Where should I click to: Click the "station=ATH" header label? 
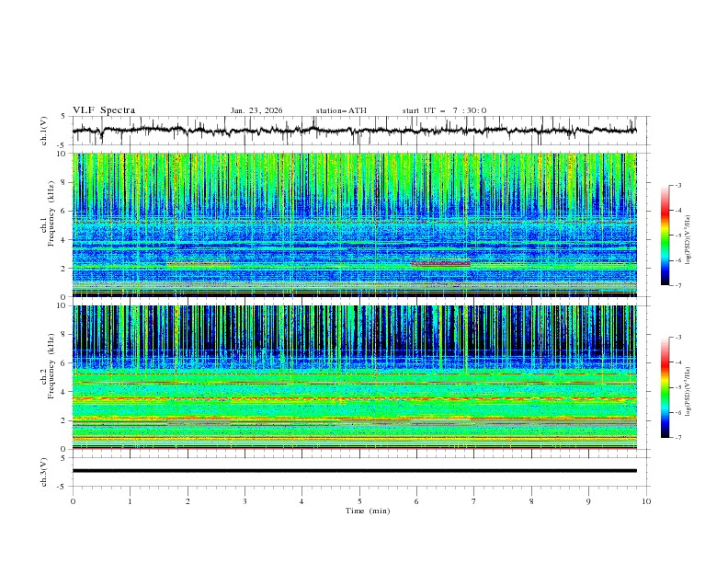pyautogui.click(x=341, y=110)
